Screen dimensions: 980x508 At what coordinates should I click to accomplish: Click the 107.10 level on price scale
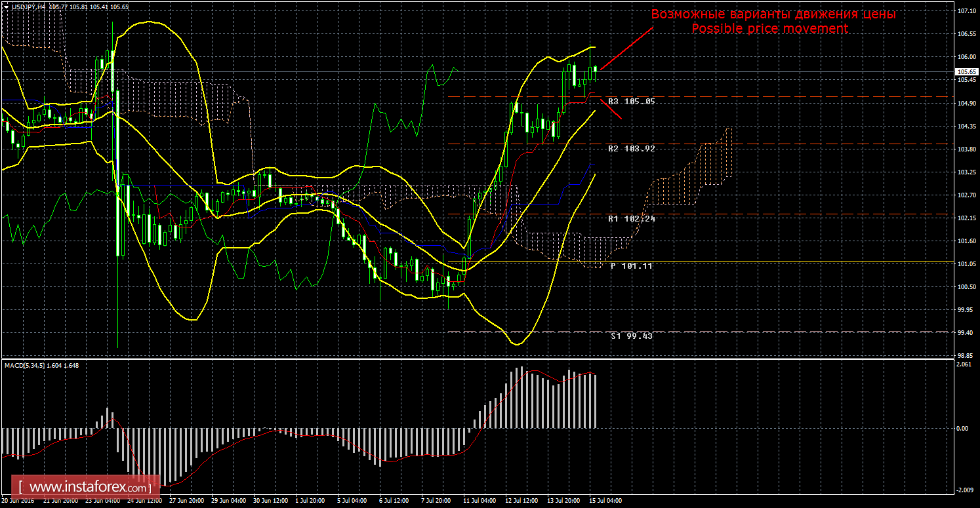[965, 11]
